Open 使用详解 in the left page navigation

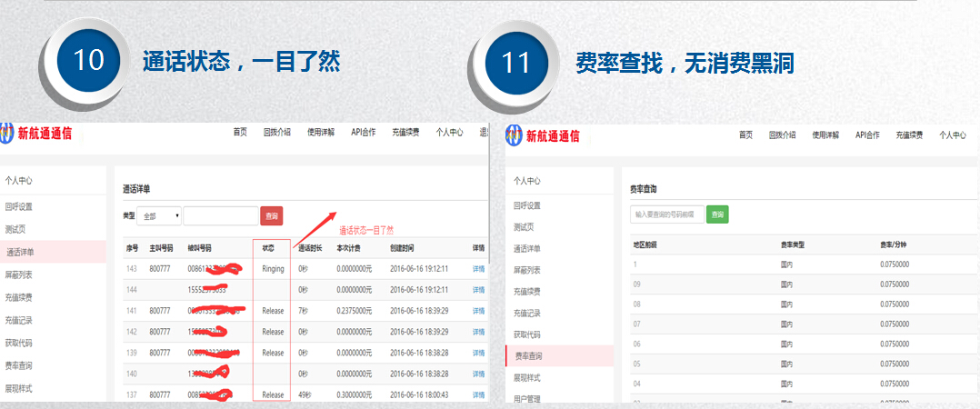click(x=321, y=133)
